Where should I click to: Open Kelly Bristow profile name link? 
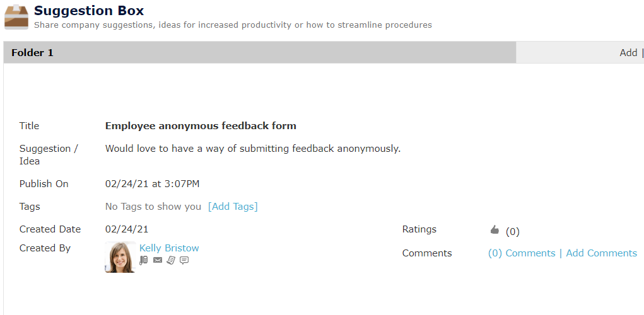pyautogui.click(x=169, y=248)
